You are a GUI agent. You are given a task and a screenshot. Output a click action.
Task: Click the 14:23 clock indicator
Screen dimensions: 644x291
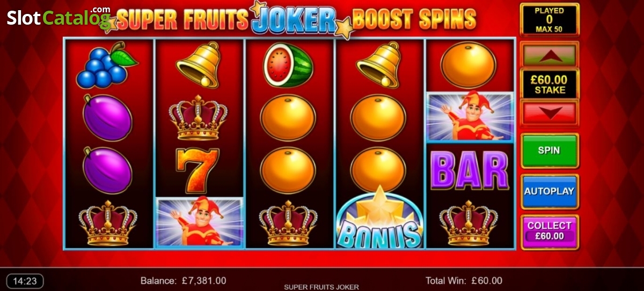pyautogui.click(x=25, y=281)
